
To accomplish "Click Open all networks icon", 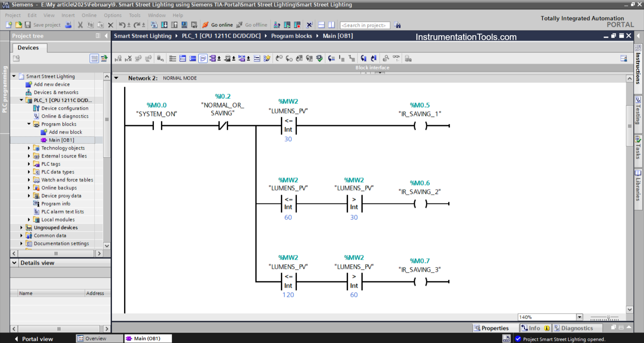I will (182, 59).
